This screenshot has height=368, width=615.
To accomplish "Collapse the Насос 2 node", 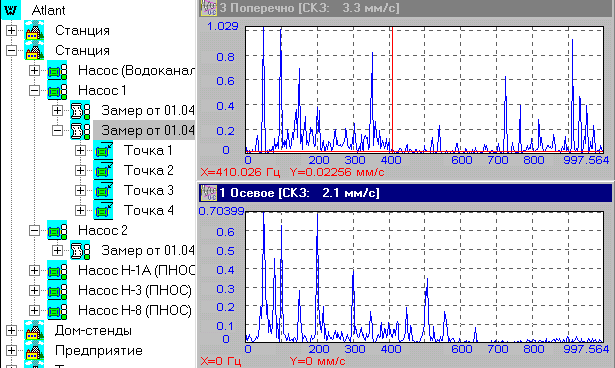I will [34, 231].
